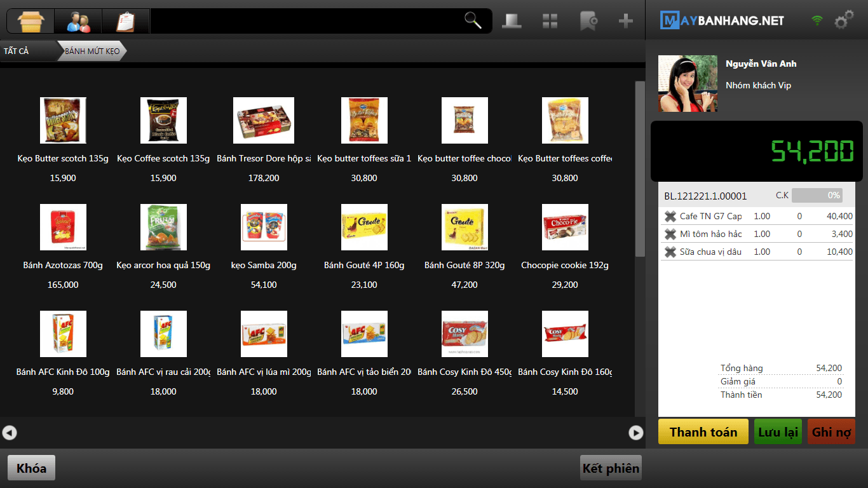Switch to the grid view icon

pyautogui.click(x=550, y=21)
